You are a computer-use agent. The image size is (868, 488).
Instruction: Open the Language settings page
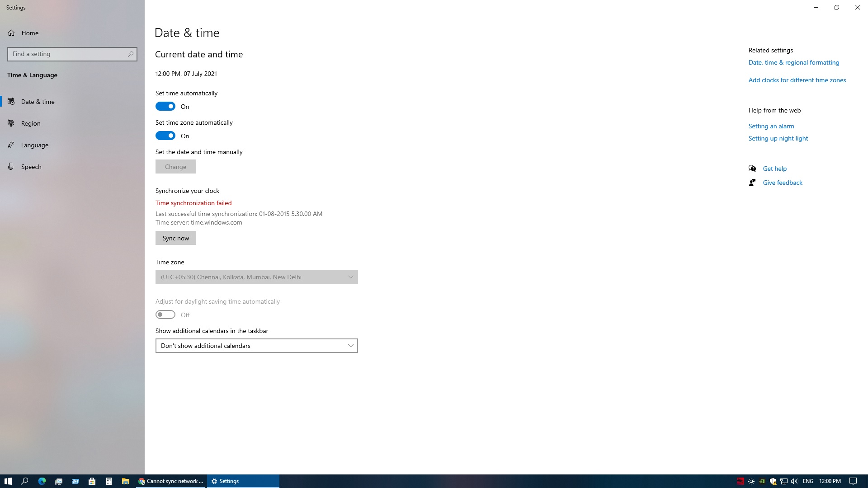(x=34, y=145)
